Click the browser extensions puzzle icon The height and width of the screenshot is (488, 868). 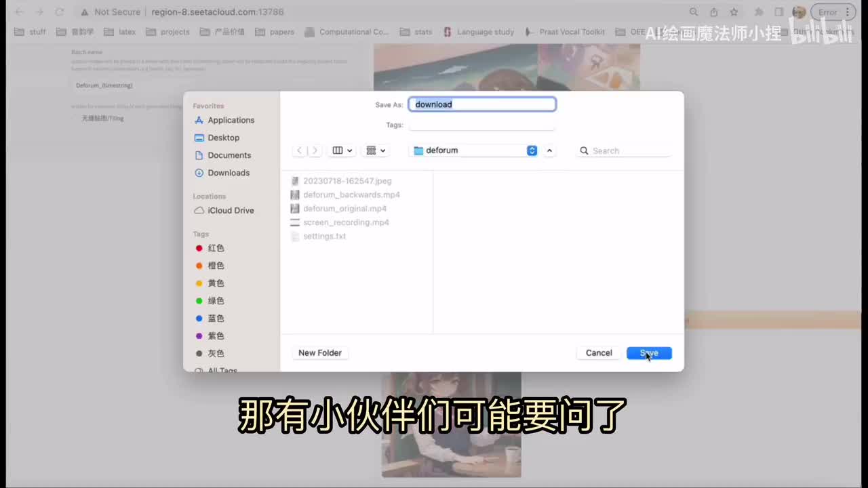click(x=759, y=12)
